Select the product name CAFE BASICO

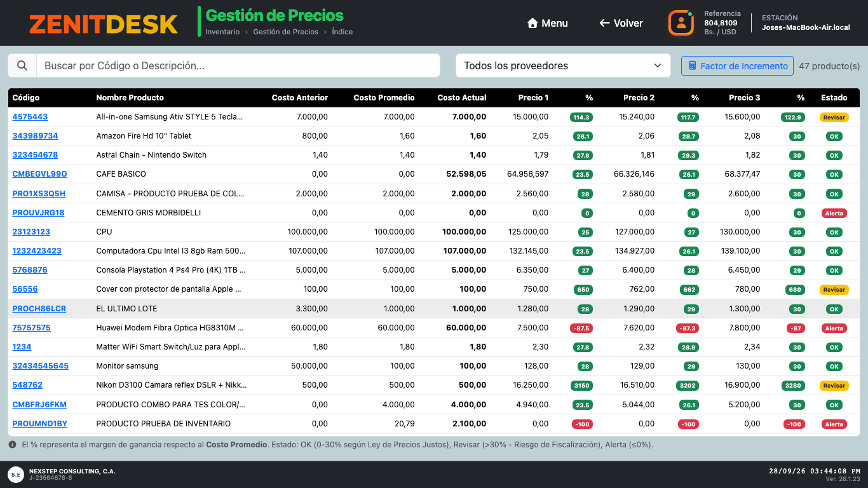[121, 174]
